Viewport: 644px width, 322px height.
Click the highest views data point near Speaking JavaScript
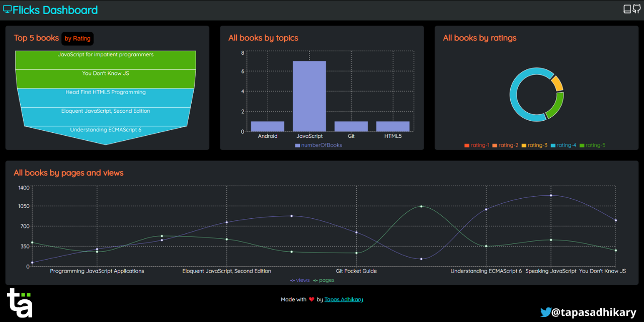coord(550,195)
